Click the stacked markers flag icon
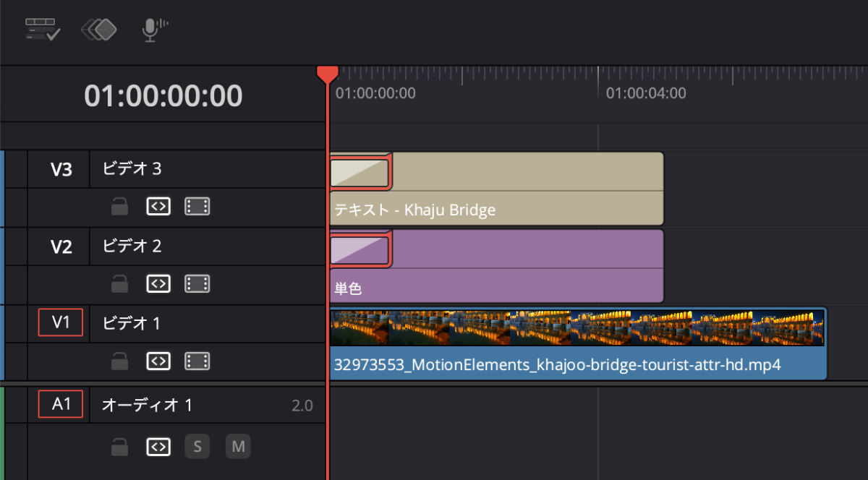This screenshot has width=868, height=480. click(99, 30)
